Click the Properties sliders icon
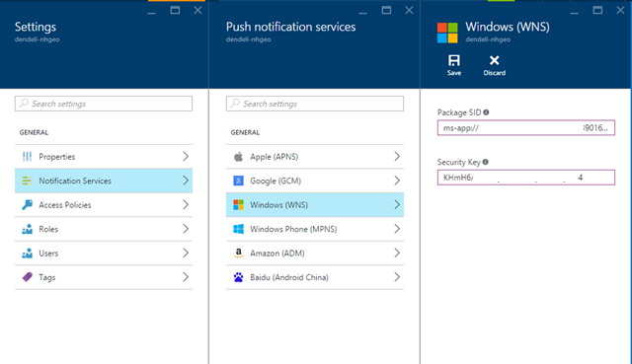632x364 pixels. click(27, 157)
